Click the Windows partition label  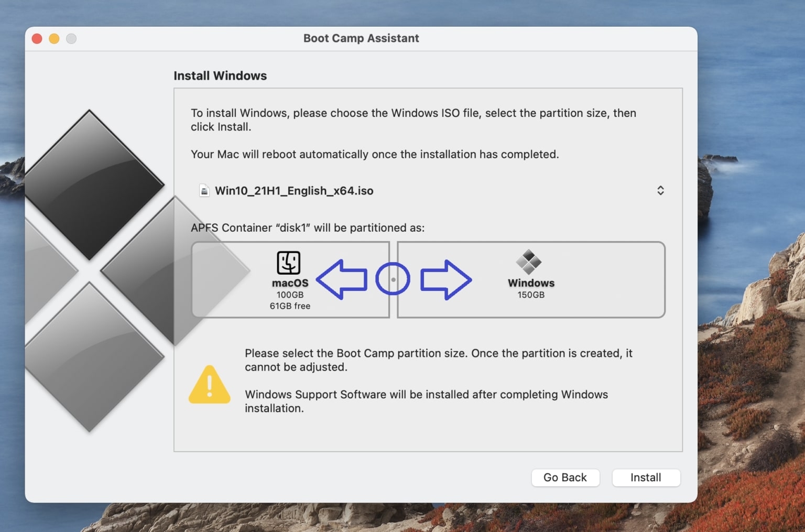coord(531,283)
